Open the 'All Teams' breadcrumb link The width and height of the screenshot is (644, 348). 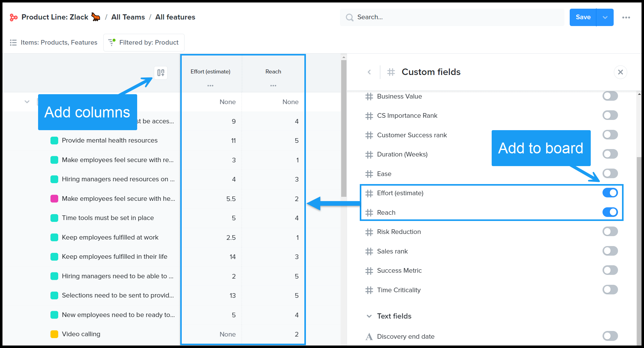(128, 17)
